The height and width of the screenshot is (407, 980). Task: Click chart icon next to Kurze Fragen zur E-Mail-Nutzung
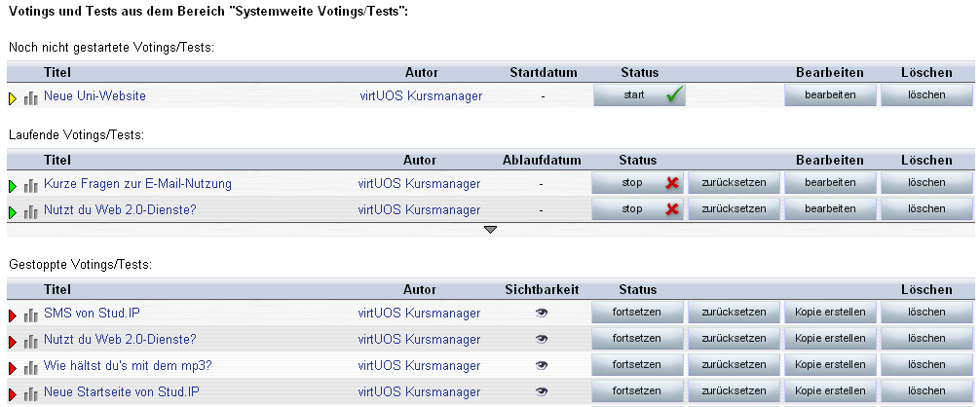[30, 185]
